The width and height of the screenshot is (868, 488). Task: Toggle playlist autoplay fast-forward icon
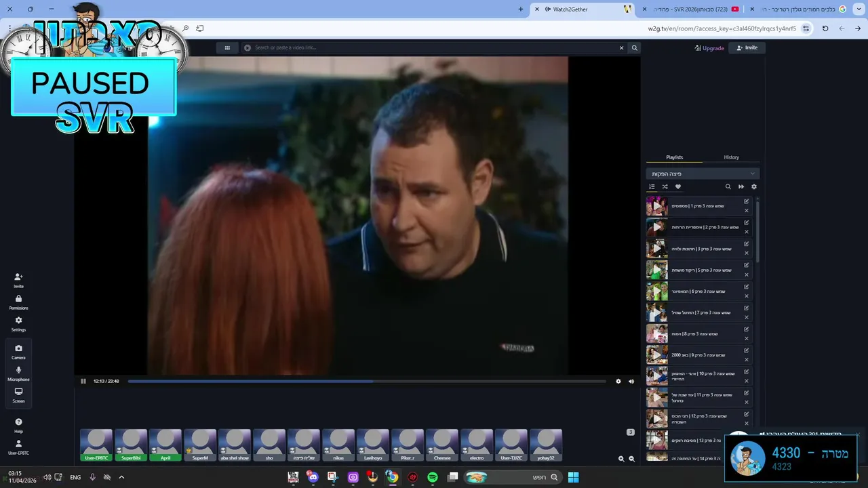(x=741, y=186)
